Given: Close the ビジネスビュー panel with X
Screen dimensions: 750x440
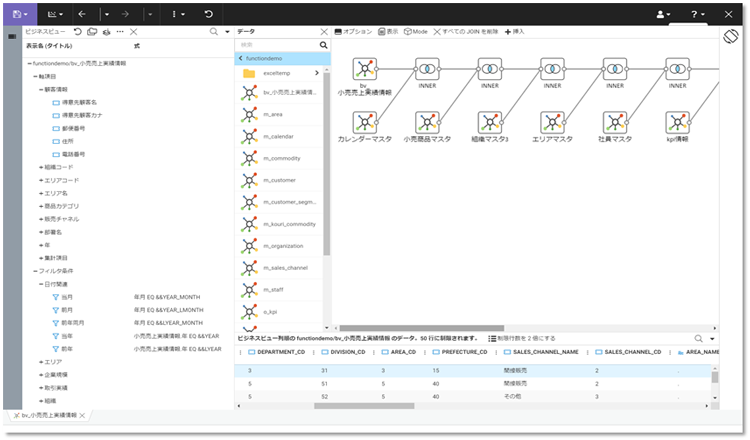Looking at the screenshot, I should point(134,32).
